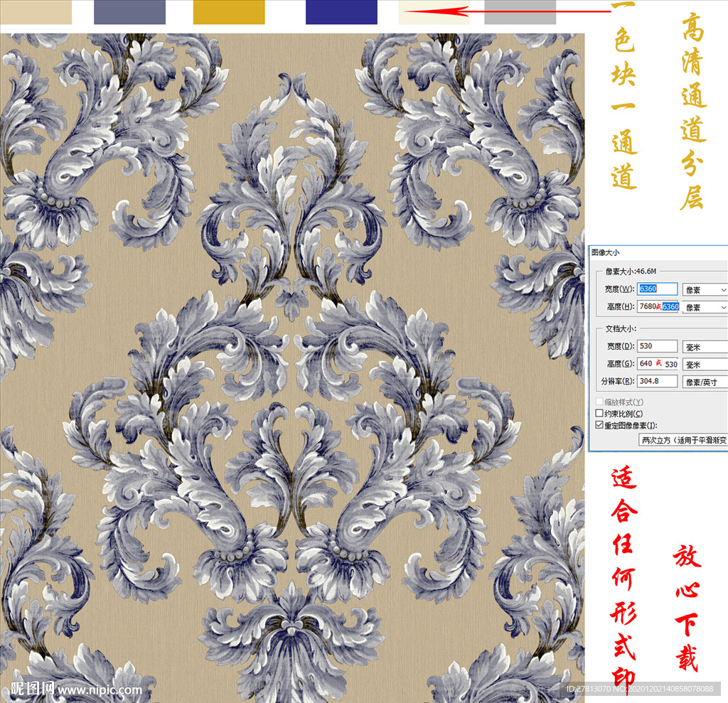The image size is (728, 703).
Task: Click the slate blue-gray color swatch
Action: pyautogui.click(x=129, y=12)
